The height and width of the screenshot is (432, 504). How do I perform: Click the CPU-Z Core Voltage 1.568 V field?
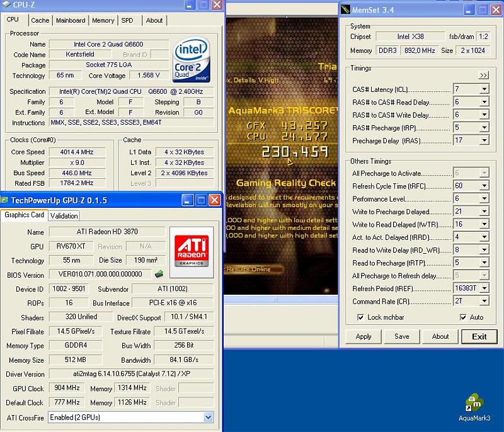pyautogui.click(x=149, y=75)
